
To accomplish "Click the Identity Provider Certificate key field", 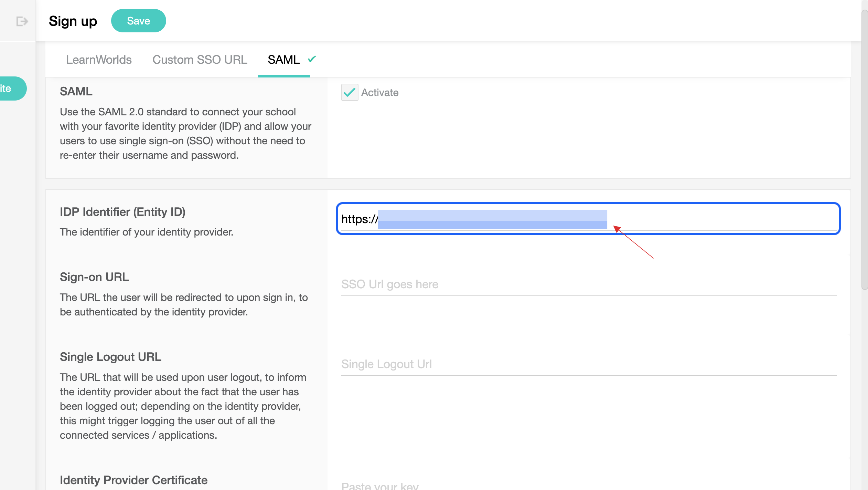I will [x=588, y=485].
